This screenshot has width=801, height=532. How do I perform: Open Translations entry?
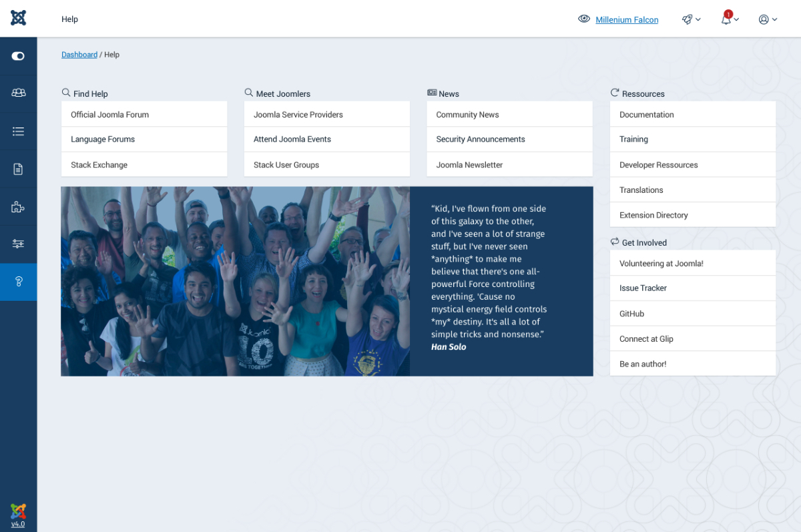693,190
